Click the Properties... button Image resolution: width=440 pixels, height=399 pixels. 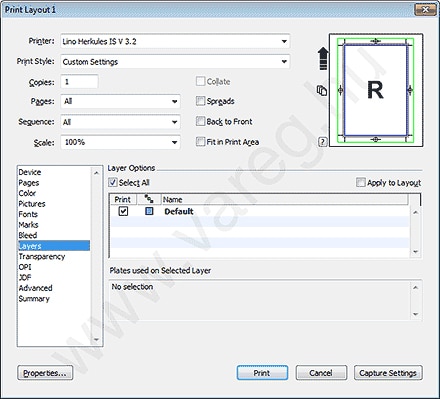[x=45, y=373]
